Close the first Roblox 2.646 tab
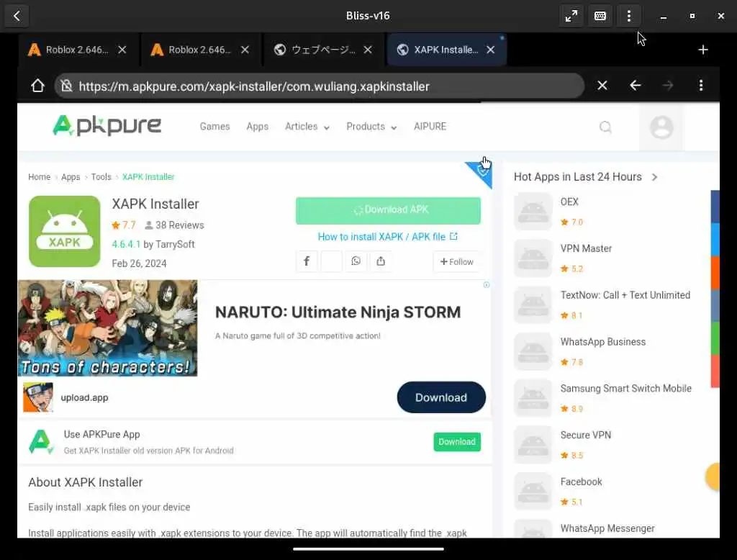Image resolution: width=737 pixels, height=560 pixels. pyautogui.click(x=122, y=50)
